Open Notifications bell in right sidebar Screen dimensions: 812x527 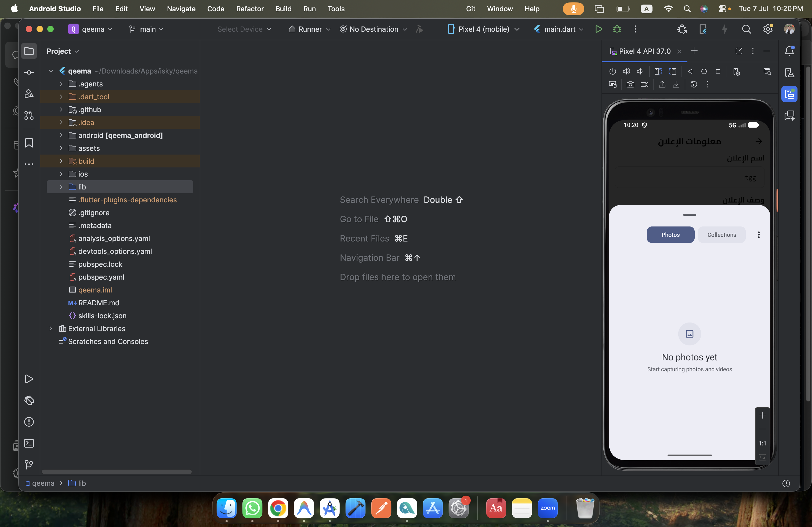pos(789,51)
